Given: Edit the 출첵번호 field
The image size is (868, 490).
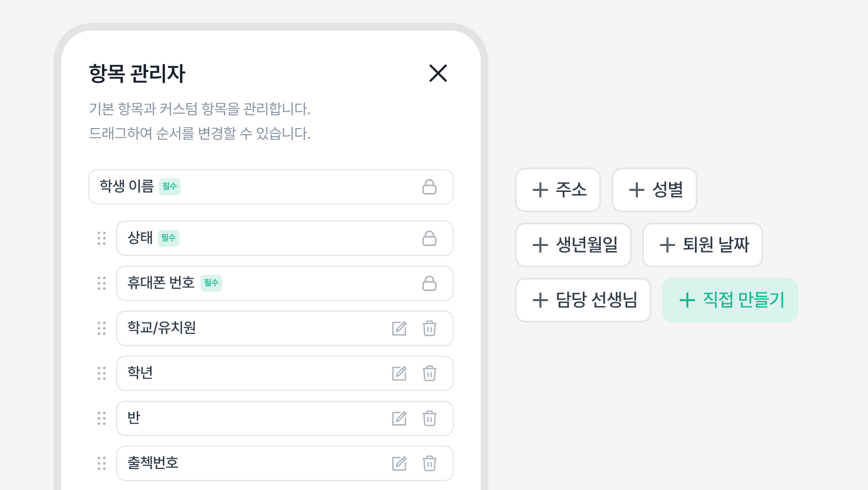Looking at the screenshot, I should [399, 463].
